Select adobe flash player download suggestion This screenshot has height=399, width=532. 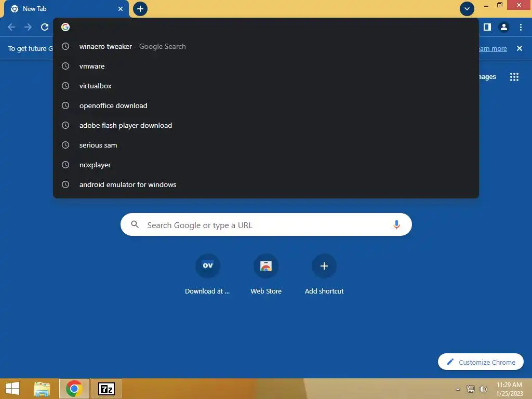[266, 125]
